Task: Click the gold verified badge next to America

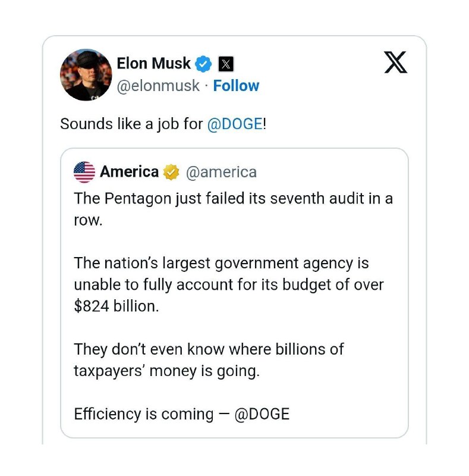Action: [171, 173]
